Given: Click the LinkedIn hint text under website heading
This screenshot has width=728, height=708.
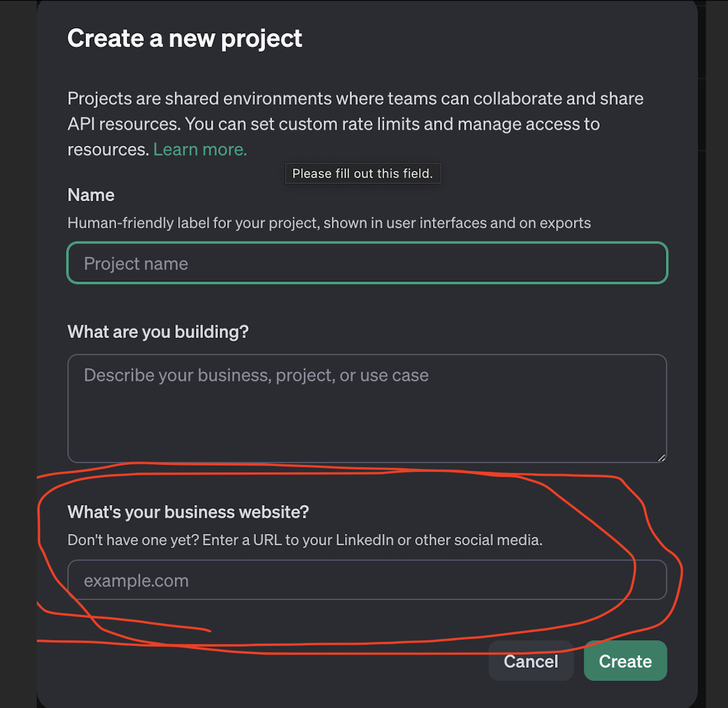Looking at the screenshot, I should [305, 540].
